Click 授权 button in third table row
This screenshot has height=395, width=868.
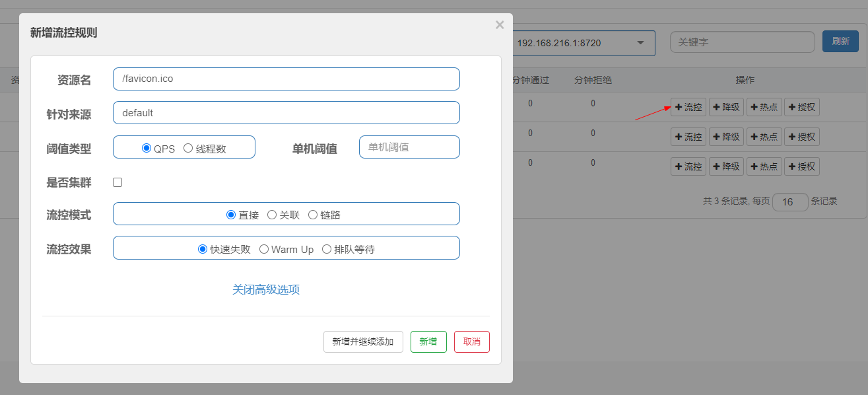tap(802, 166)
